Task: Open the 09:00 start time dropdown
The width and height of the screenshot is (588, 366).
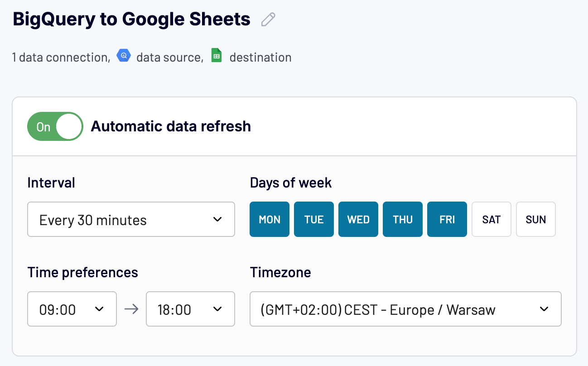Action: [72, 309]
